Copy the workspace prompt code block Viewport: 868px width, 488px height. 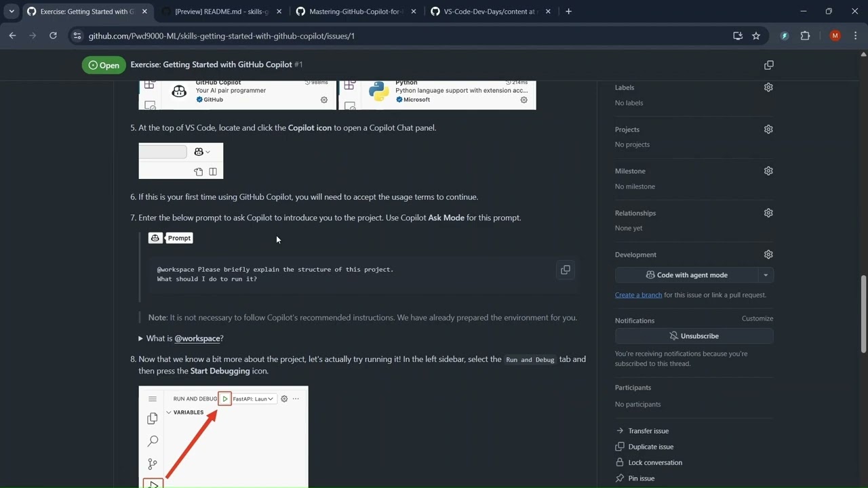pos(565,270)
